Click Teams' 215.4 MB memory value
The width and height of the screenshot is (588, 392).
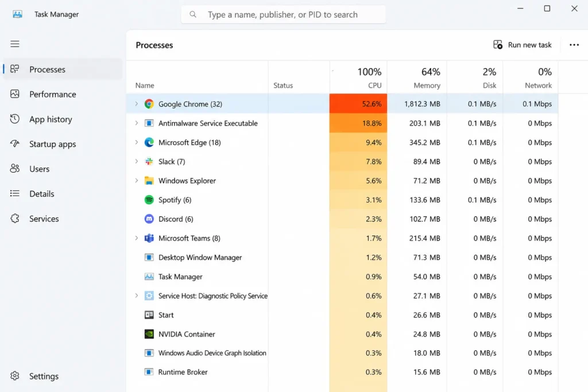(x=424, y=238)
